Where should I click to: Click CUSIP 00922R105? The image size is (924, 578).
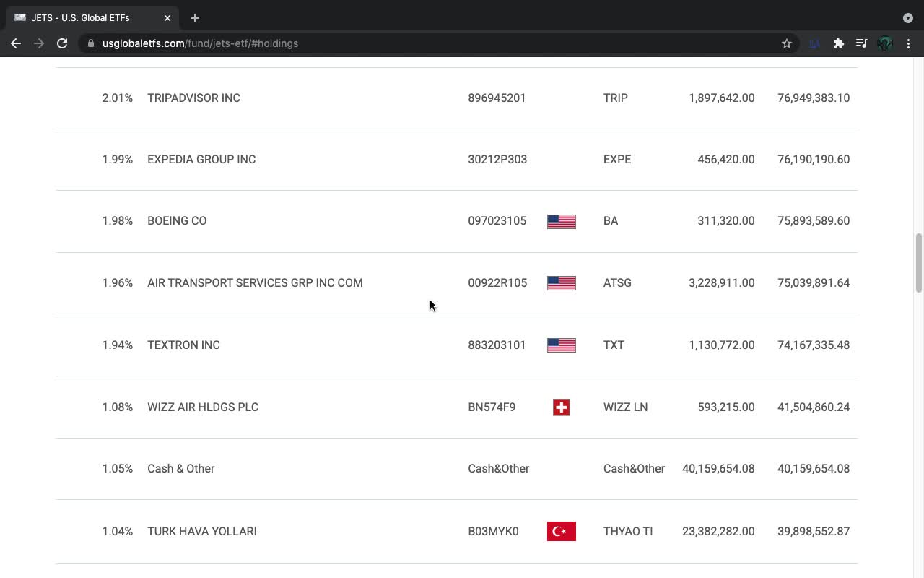497,282
